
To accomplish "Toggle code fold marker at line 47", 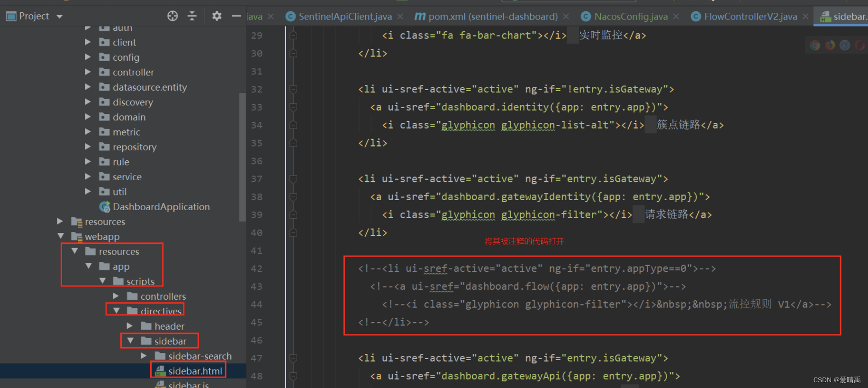I will pyautogui.click(x=293, y=358).
